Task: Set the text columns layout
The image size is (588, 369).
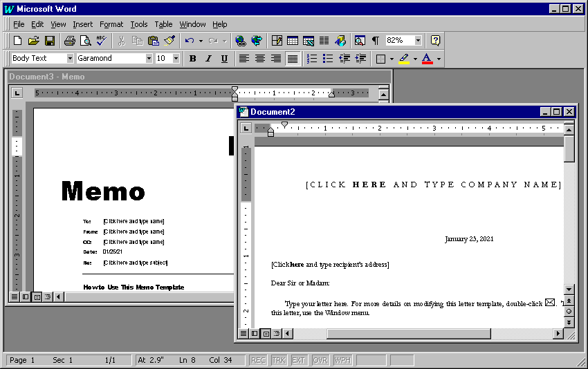Action: point(324,41)
